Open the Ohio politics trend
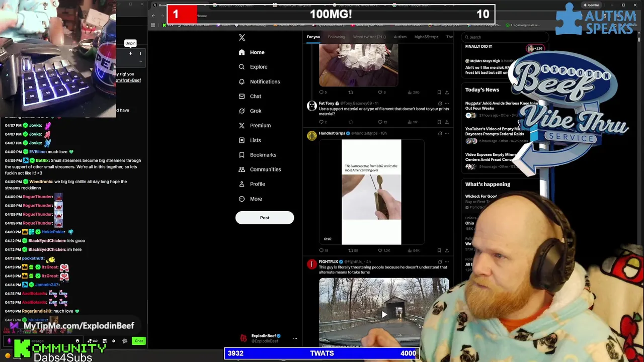This screenshot has height=362, width=644. point(469,223)
